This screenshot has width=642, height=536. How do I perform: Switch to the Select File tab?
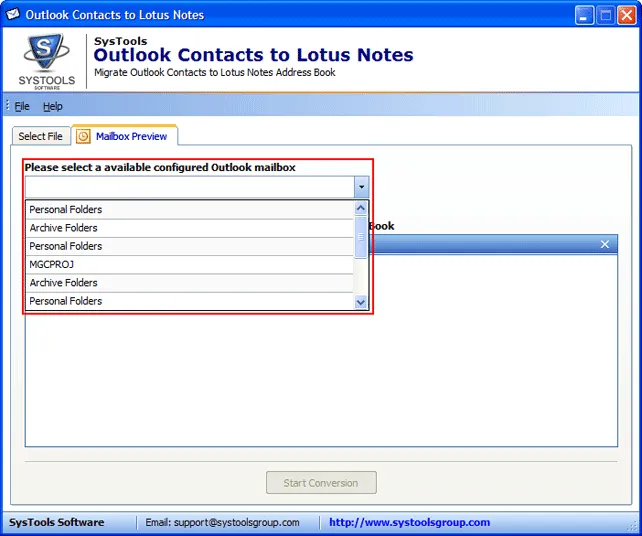[41, 136]
